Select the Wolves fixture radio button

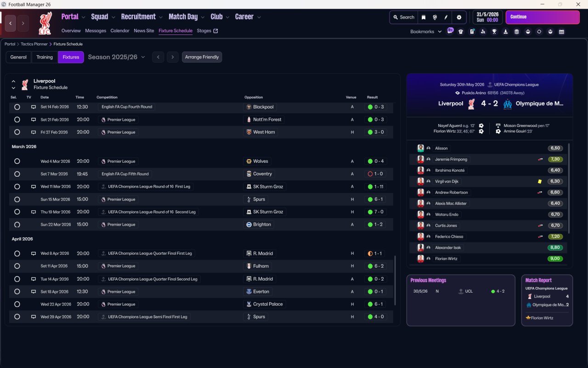(17, 161)
